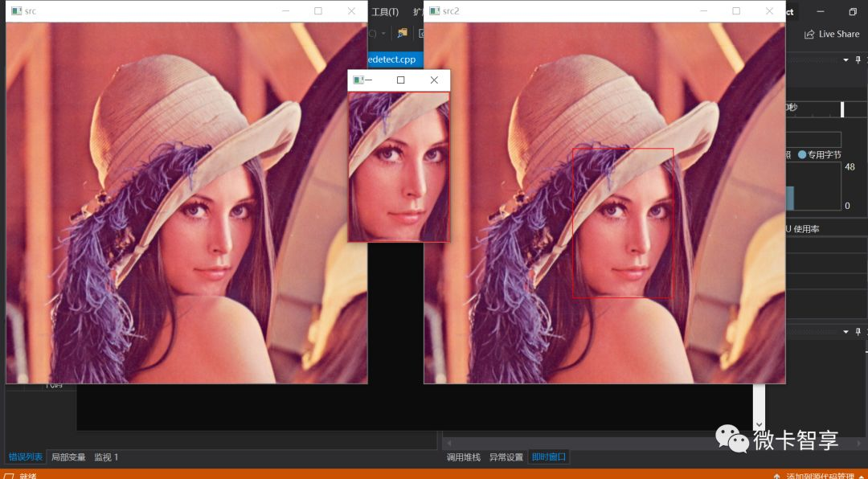The image size is (868, 479).
Task: Close the small cropped face window
Action: point(434,80)
